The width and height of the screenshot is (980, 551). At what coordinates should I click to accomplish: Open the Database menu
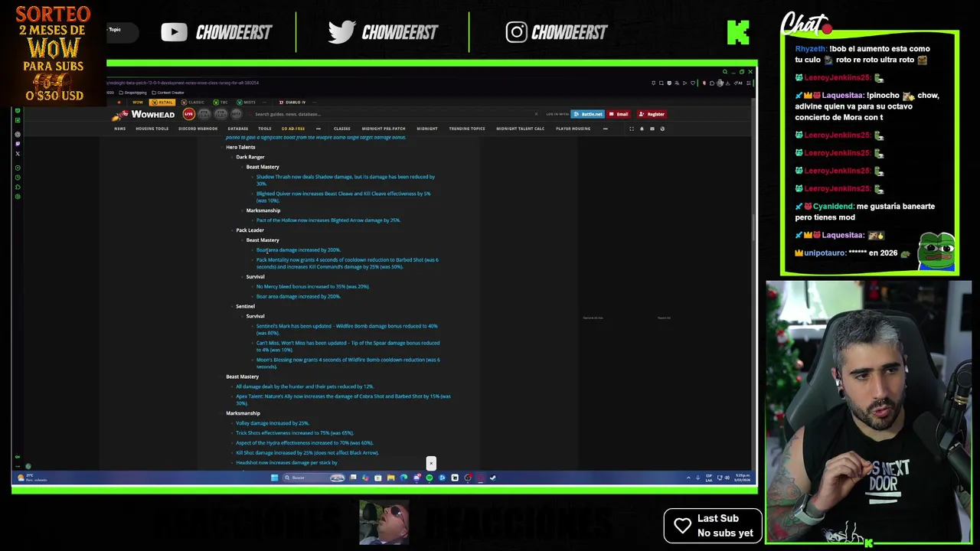[237, 129]
